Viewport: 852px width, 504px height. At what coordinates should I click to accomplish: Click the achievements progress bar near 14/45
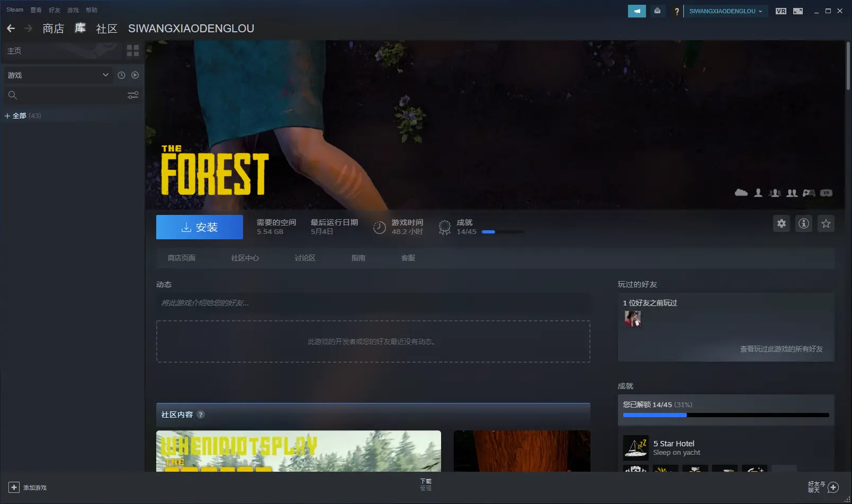(503, 232)
